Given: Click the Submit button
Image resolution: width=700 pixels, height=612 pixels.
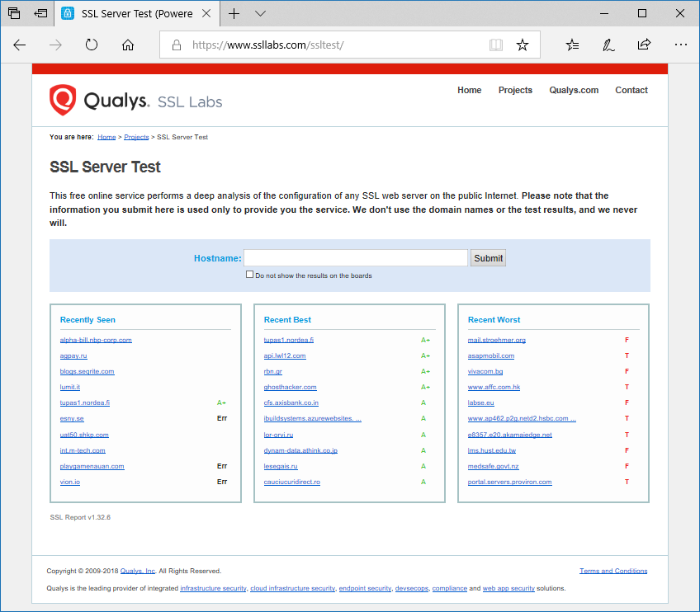Looking at the screenshot, I should click(x=488, y=258).
